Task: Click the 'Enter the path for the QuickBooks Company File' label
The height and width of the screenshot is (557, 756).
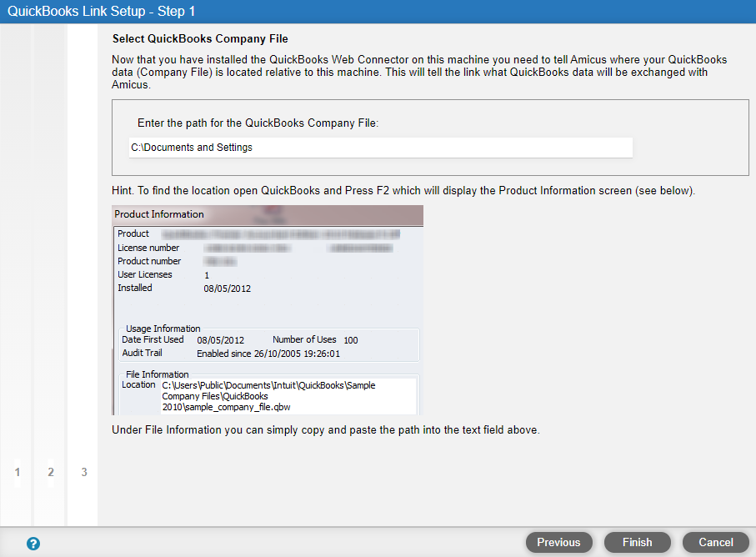Action: point(258,123)
